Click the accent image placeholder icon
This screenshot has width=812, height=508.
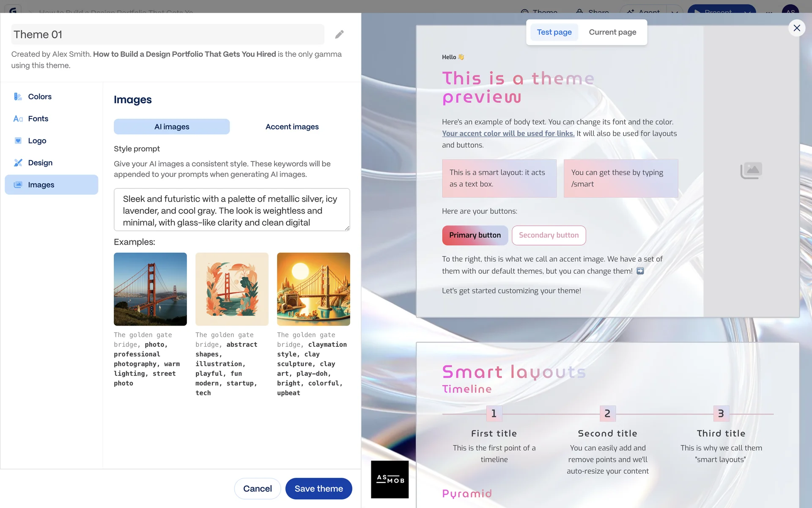coord(751,170)
